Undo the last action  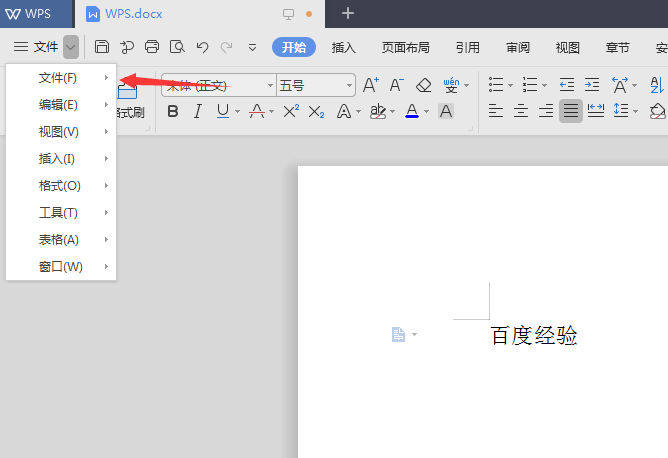tap(202, 47)
